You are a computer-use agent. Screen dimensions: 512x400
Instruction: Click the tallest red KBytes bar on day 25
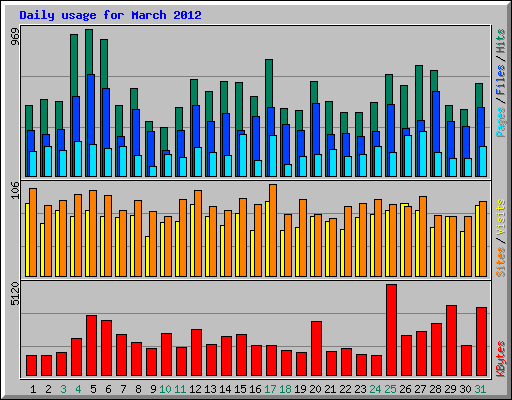coord(392,330)
